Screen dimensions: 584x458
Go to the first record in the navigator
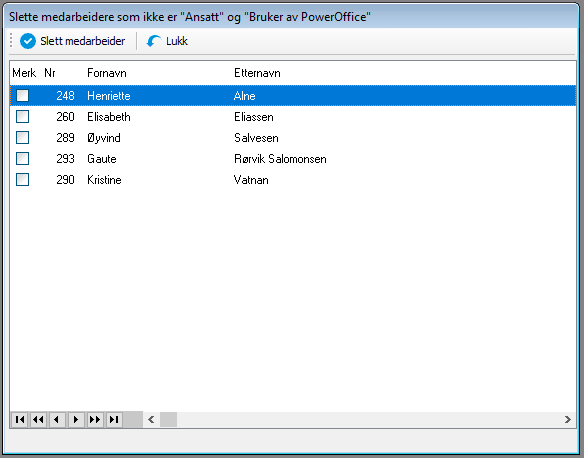coord(20,420)
